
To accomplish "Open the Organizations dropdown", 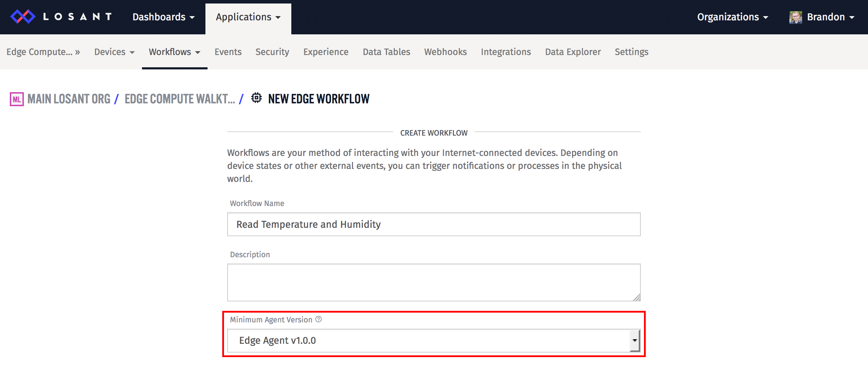I will coord(732,17).
